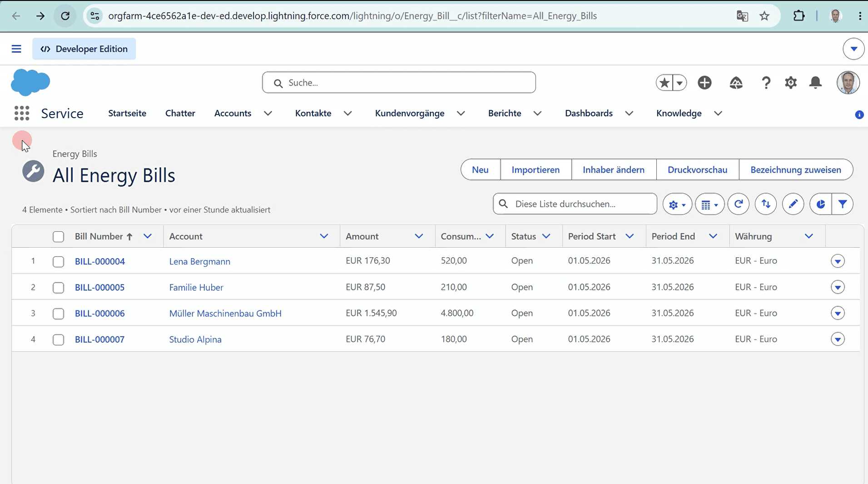Open the browser extensions puzzle icon
Screen dimensions: 868x484
click(799, 16)
